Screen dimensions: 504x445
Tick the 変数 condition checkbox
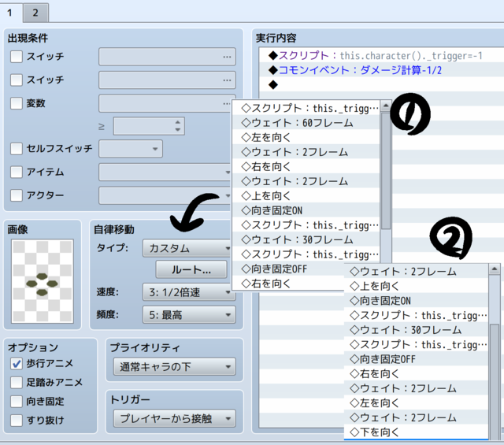pos(17,103)
